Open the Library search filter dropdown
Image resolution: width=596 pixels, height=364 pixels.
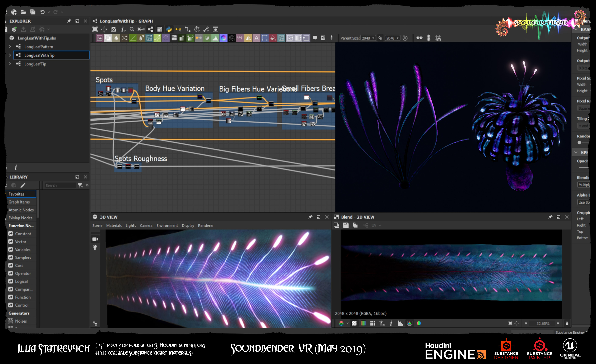(x=80, y=185)
